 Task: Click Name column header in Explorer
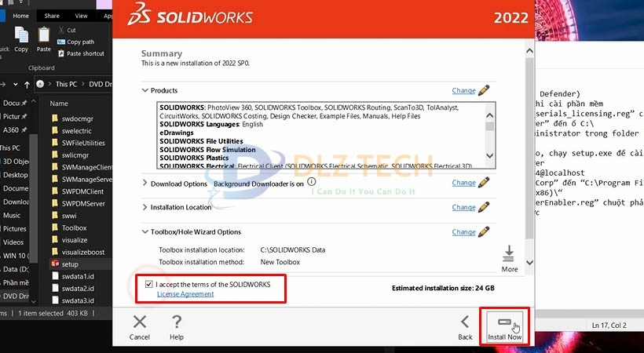click(59, 104)
